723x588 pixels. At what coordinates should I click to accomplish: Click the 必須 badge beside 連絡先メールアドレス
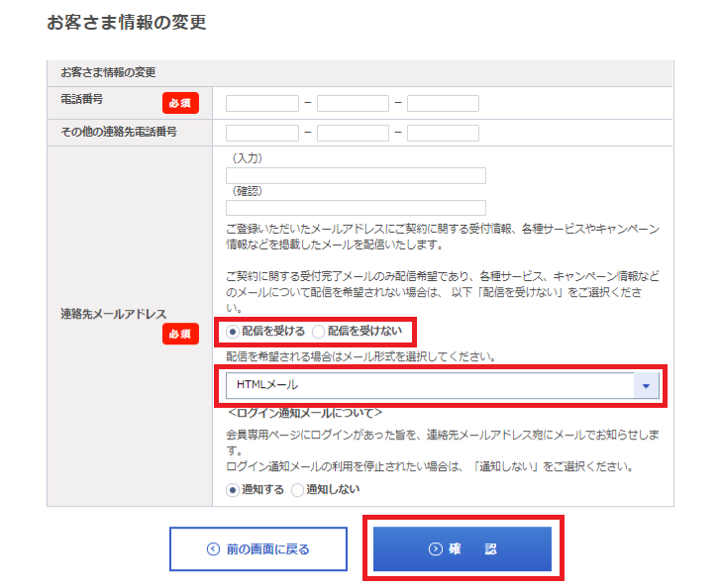tap(181, 335)
